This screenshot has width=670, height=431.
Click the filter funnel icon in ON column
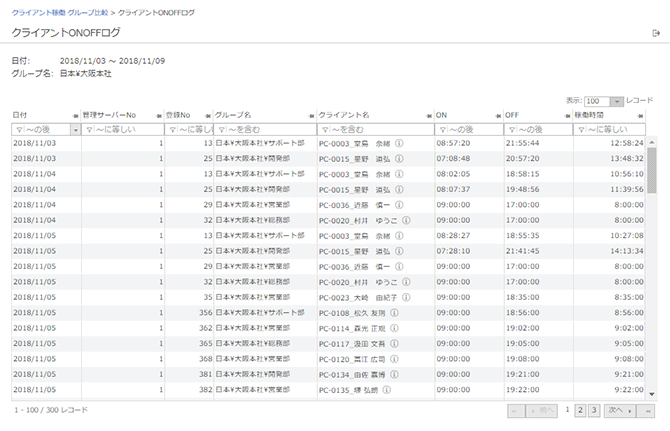tap(441, 129)
